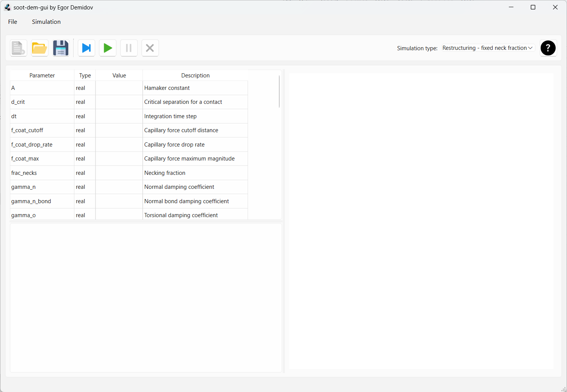Viewport: 567px width, 392px height.
Task: Select the 'f_coat_cutoff' parameter cell
Action: click(42, 130)
